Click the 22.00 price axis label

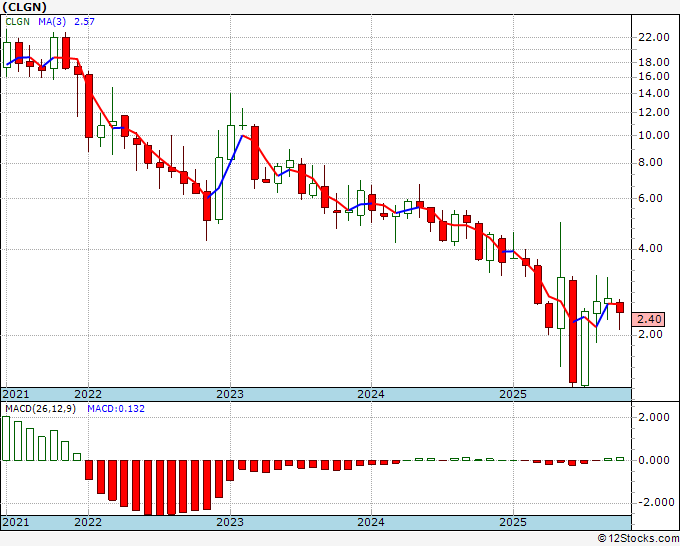[654, 37]
